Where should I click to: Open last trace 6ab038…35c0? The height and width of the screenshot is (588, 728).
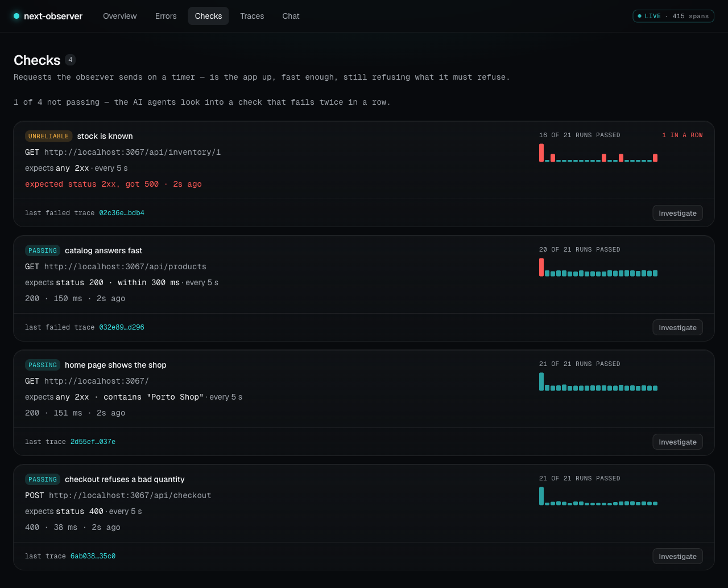coord(93,556)
